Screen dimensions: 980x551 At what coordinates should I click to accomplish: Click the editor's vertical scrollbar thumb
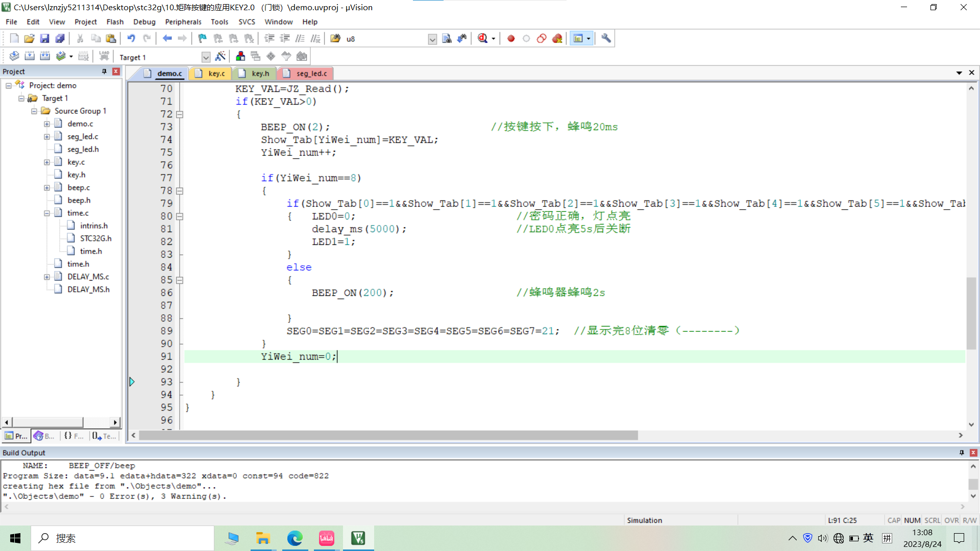[971, 313]
